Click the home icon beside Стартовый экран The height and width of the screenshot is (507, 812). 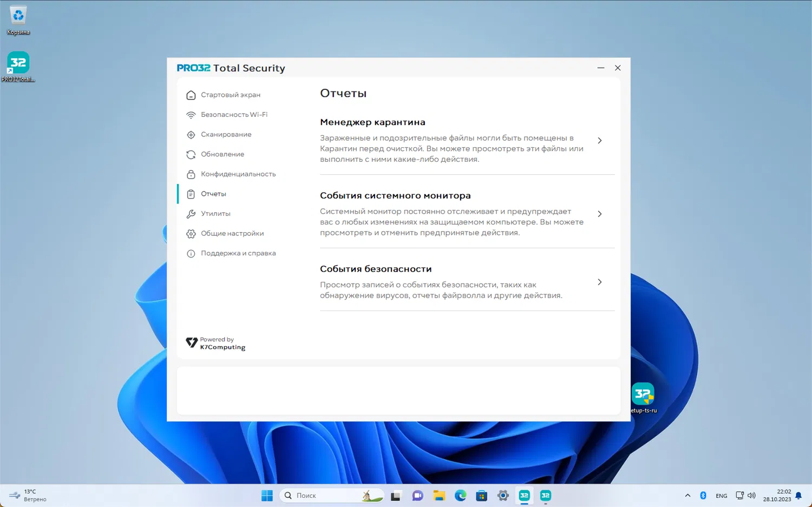point(191,95)
